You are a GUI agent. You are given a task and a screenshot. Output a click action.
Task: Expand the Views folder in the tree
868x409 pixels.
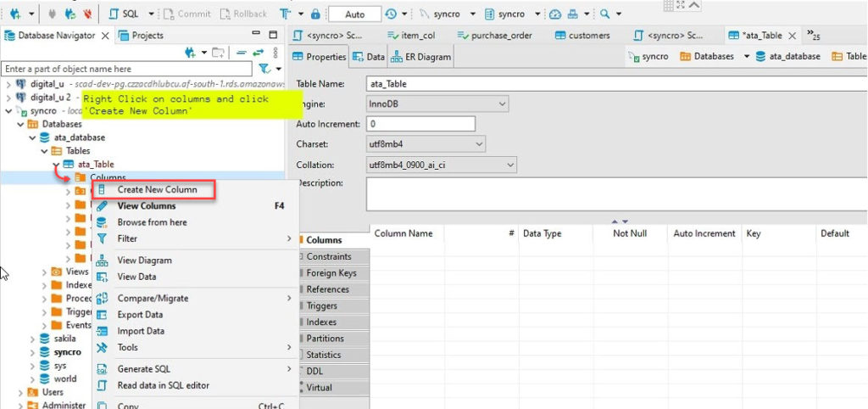(x=44, y=272)
